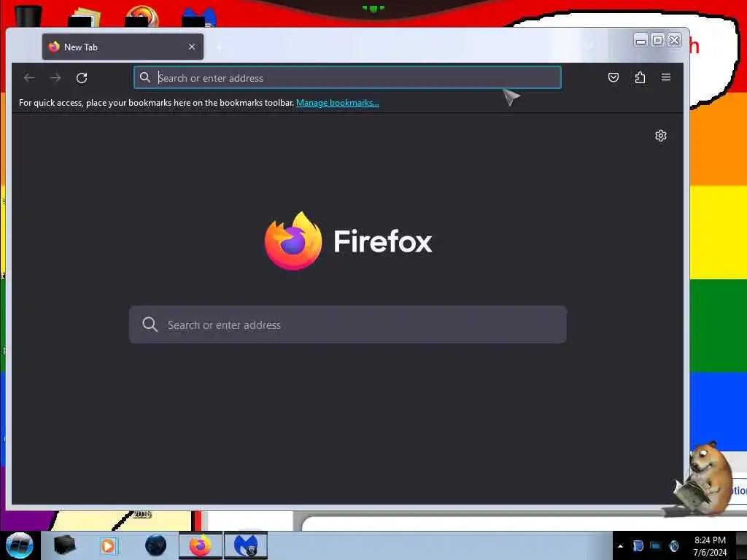Reload the page with the refresh icon
The height and width of the screenshot is (560, 747).
pyautogui.click(x=82, y=77)
